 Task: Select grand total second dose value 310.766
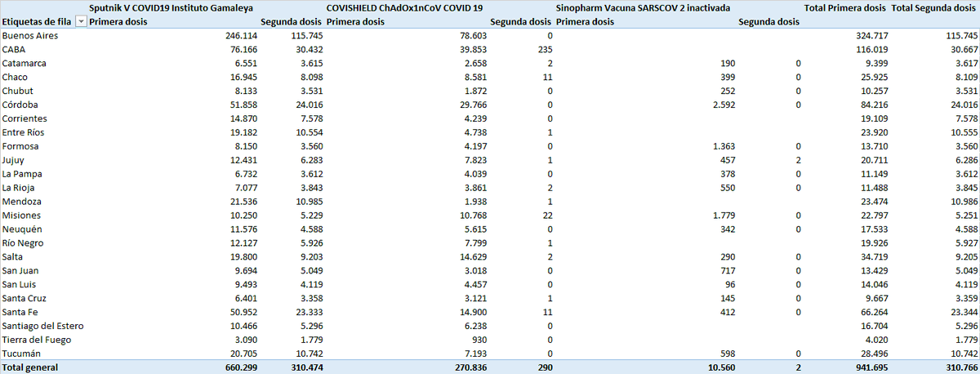(960, 368)
